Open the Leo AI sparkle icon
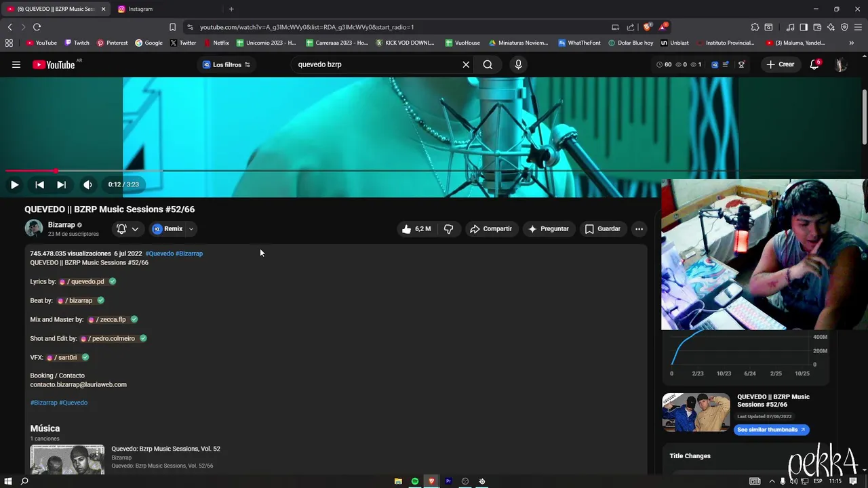Image resolution: width=868 pixels, height=488 pixels. tap(831, 27)
